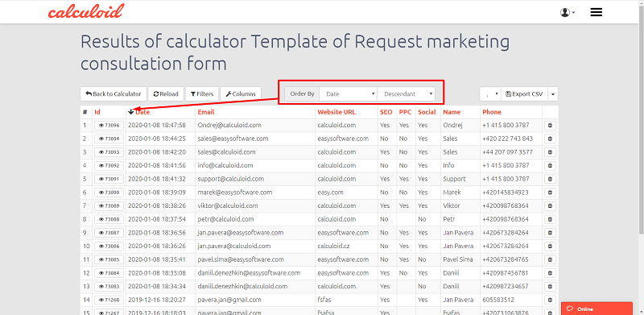Open the Filters panel
Image resolution: width=644 pixels, height=315 pixels.
pyautogui.click(x=202, y=93)
